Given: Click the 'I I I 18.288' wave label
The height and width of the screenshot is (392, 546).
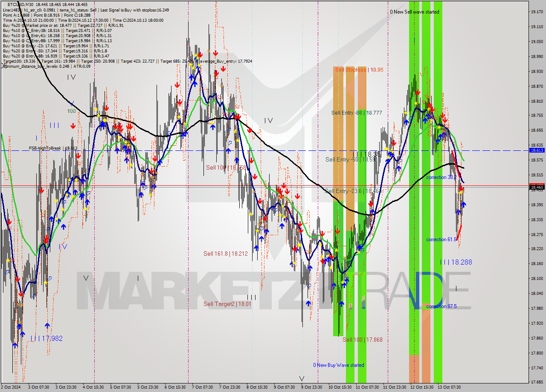Looking at the screenshot, I should click(456, 262).
